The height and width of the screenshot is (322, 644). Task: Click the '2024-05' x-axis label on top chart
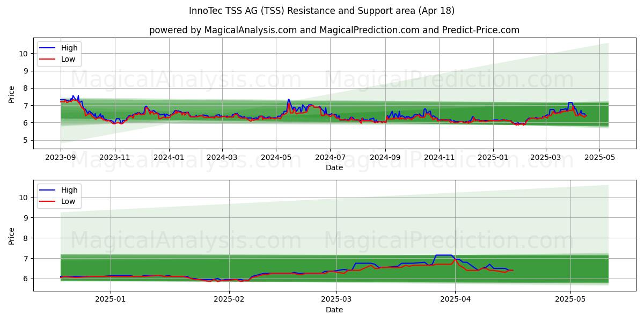pyautogui.click(x=276, y=157)
